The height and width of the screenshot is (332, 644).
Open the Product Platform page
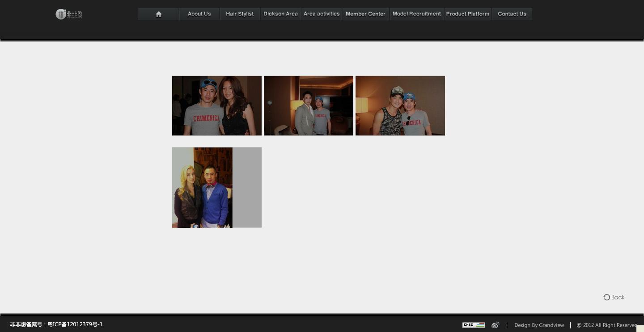[x=467, y=14]
